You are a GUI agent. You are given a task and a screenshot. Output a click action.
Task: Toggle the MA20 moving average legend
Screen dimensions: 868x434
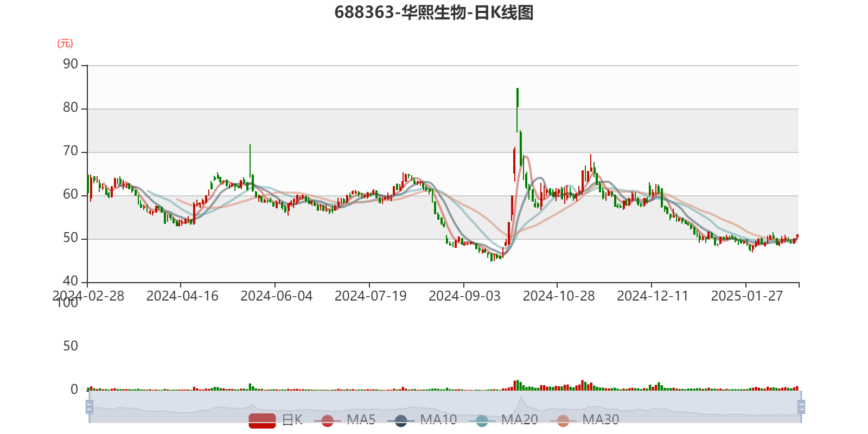pos(503,420)
